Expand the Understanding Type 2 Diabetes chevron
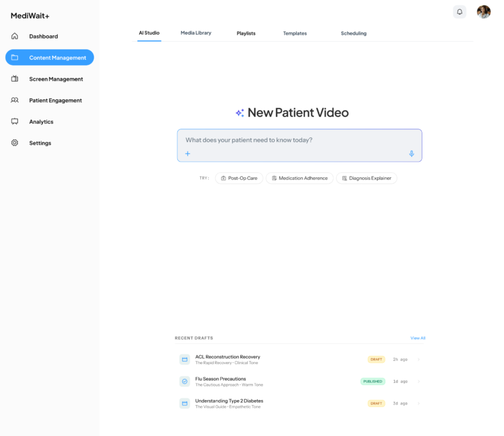Viewport: 504px width, 436px height. tap(419, 403)
